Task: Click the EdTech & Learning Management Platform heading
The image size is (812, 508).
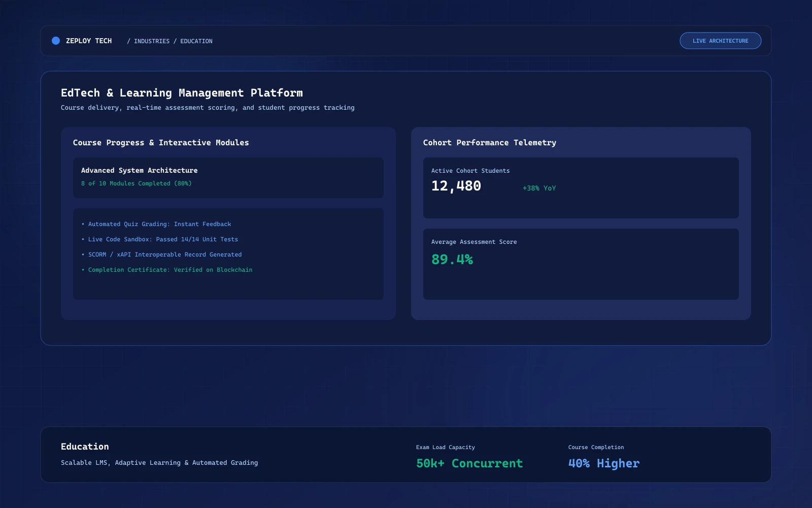Action: [182, 93]
